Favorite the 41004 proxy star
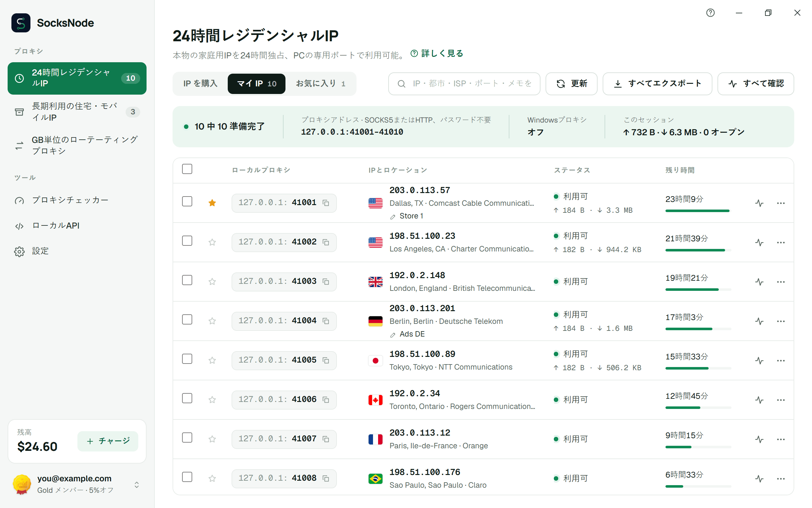 pos(212,321)
